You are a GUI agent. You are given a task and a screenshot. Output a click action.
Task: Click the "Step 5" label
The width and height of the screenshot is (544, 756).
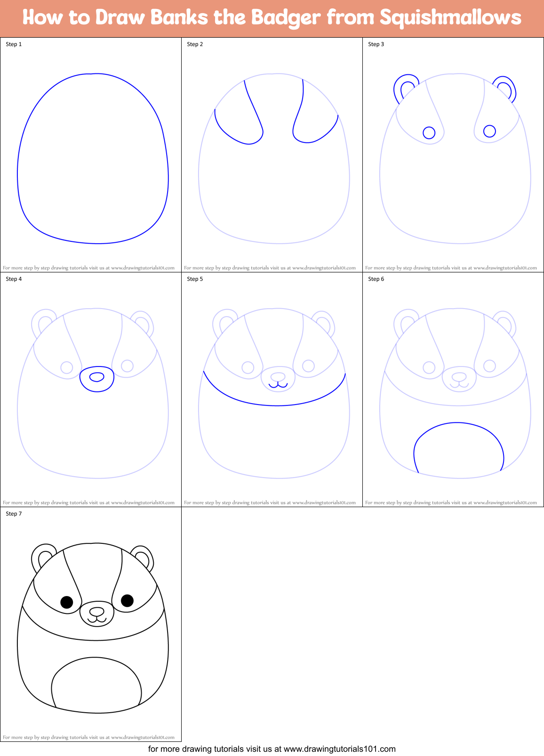pos(195,279)
